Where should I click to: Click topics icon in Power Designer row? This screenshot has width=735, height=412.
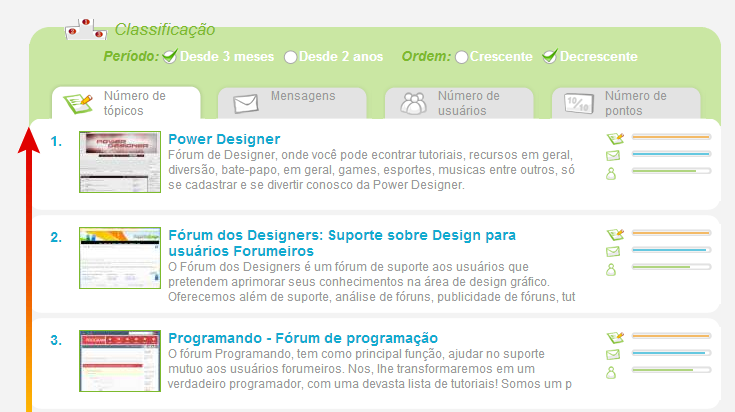tap(615, 138)
